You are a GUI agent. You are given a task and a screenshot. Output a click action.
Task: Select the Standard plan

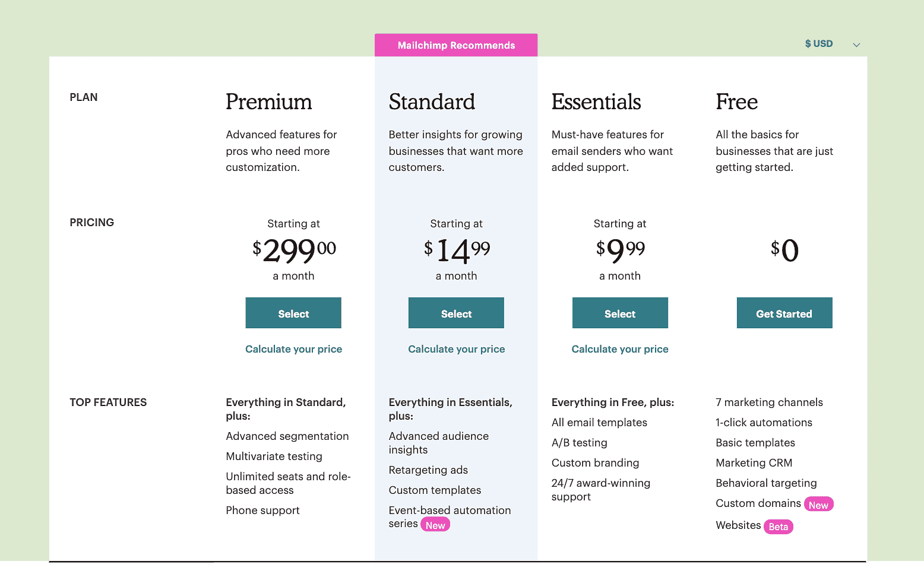click(x=456, y=313)
